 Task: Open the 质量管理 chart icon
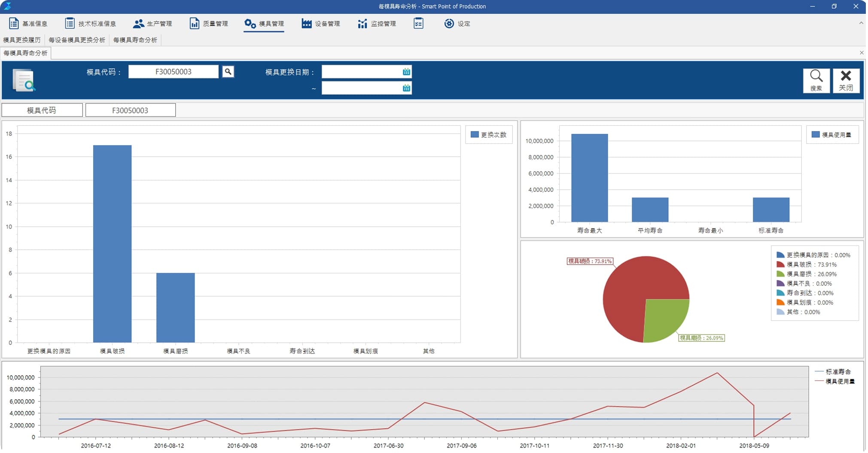194,24
